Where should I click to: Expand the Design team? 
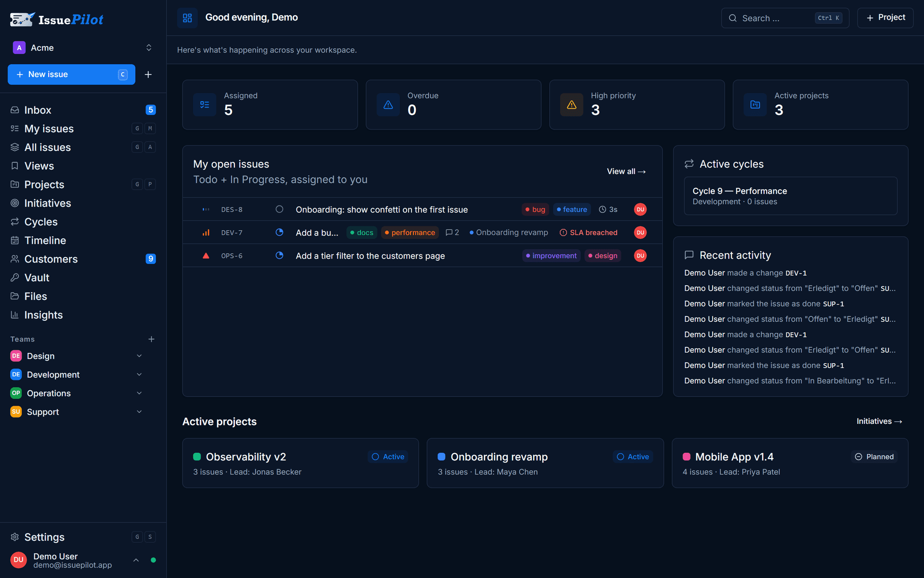coord(139,356)
